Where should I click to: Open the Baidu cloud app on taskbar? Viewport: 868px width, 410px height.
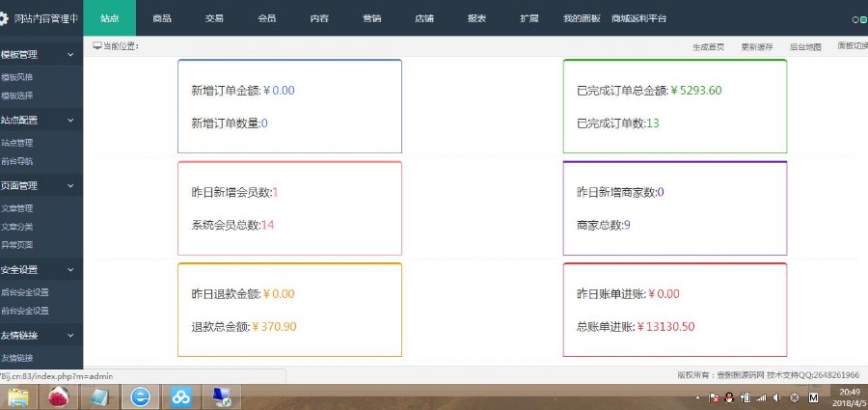(x=181, y=396)
